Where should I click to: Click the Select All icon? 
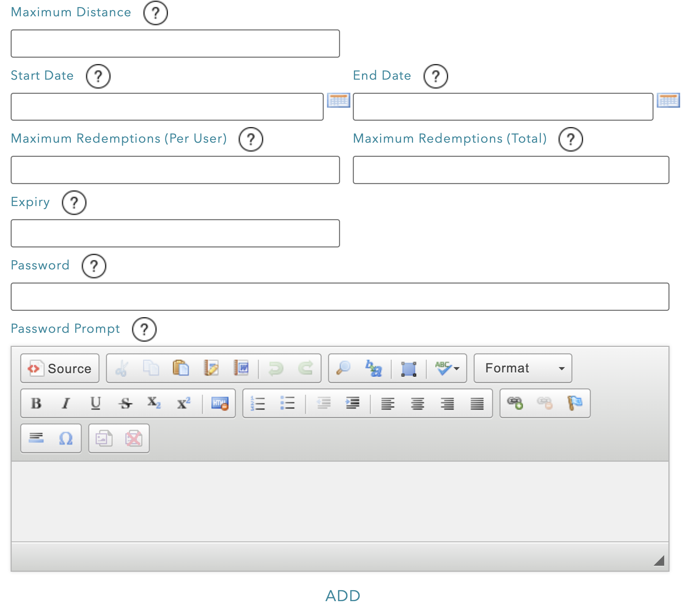[408, 368]
